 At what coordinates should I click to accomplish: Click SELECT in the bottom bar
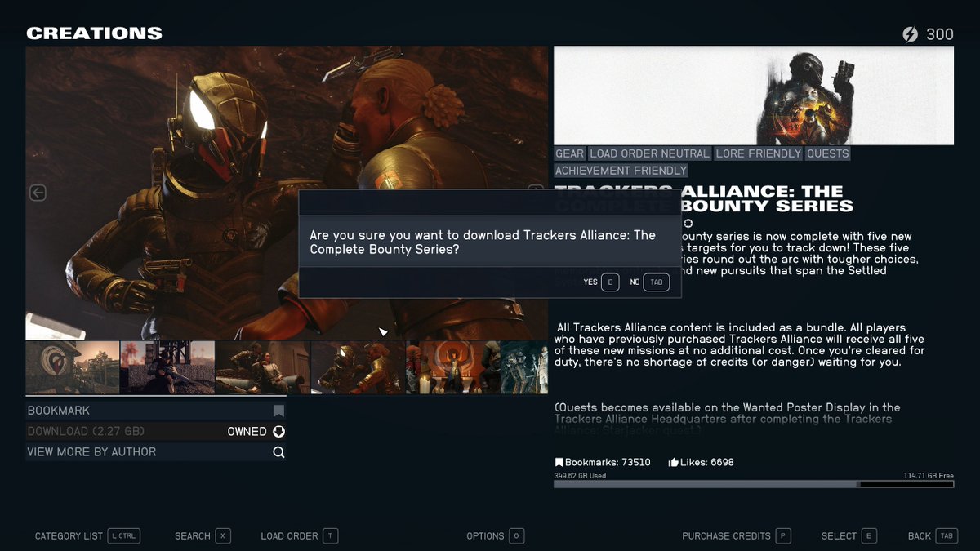click(839, 536)
